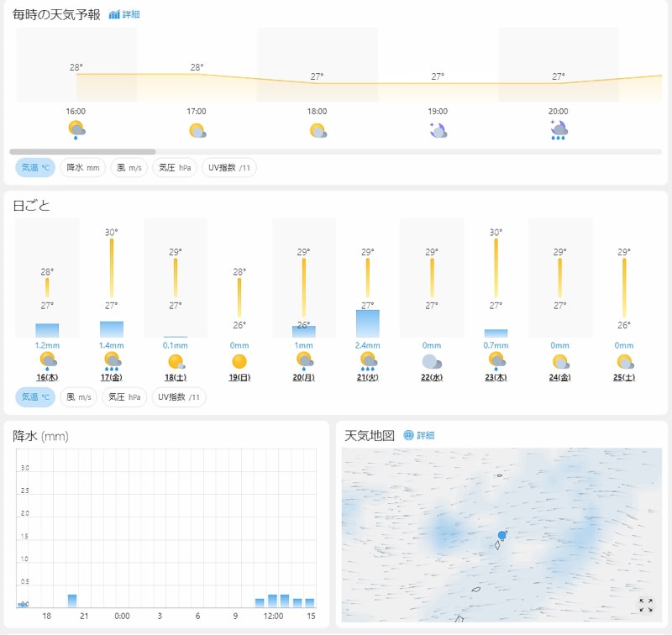Screen dimensions: 672x635
Task: Show daily UV指数 tab
Action: [179, 397]
